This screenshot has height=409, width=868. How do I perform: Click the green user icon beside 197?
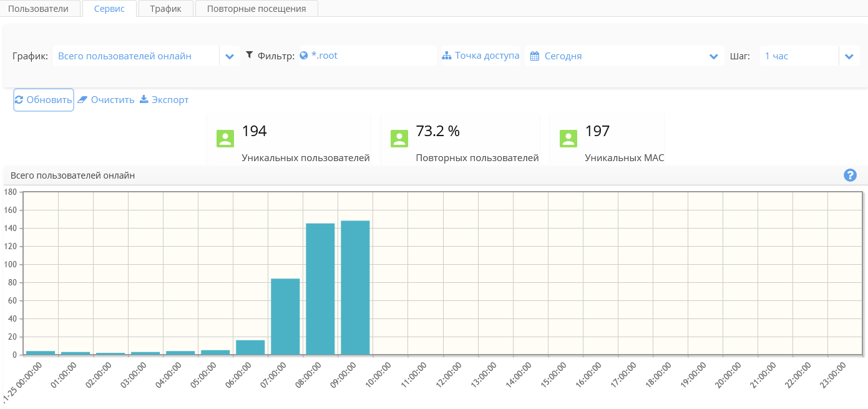click(x=568, y=139)
